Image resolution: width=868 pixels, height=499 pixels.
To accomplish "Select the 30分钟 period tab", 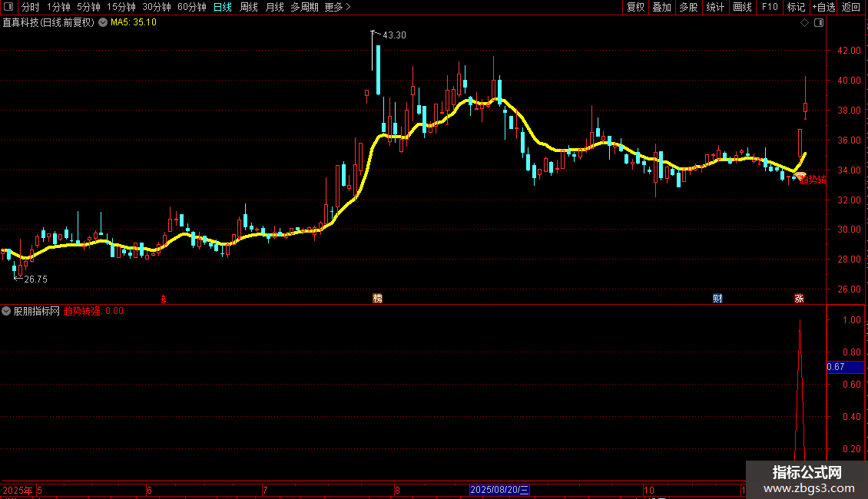I will pyautogui.click(x=157, y=7).
